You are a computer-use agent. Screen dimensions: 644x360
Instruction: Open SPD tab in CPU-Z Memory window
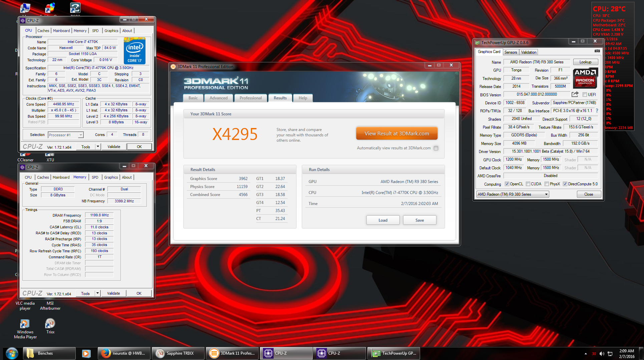click(x=95, y=177)
